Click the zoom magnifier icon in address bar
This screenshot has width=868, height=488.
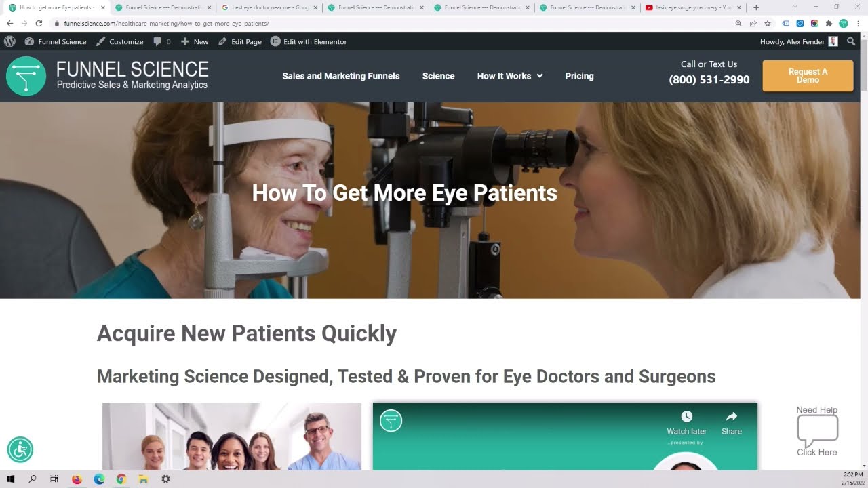pyautogui.click(x=738, y=23)
